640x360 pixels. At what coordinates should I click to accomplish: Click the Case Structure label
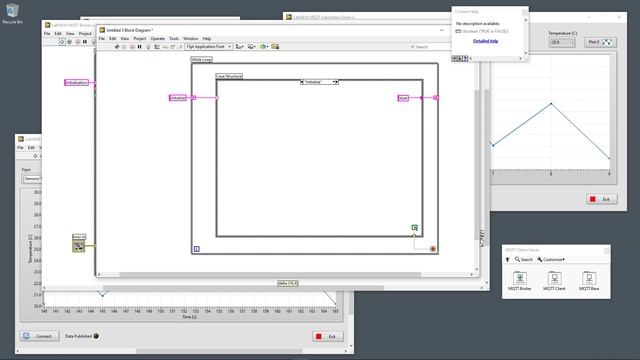tap(229, 76)
